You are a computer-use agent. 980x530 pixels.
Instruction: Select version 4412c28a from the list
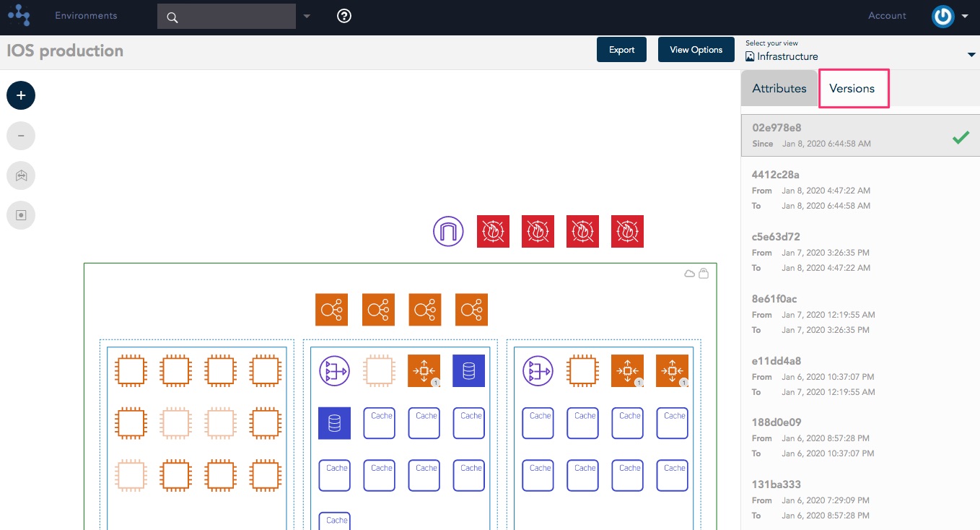[860, 190]
